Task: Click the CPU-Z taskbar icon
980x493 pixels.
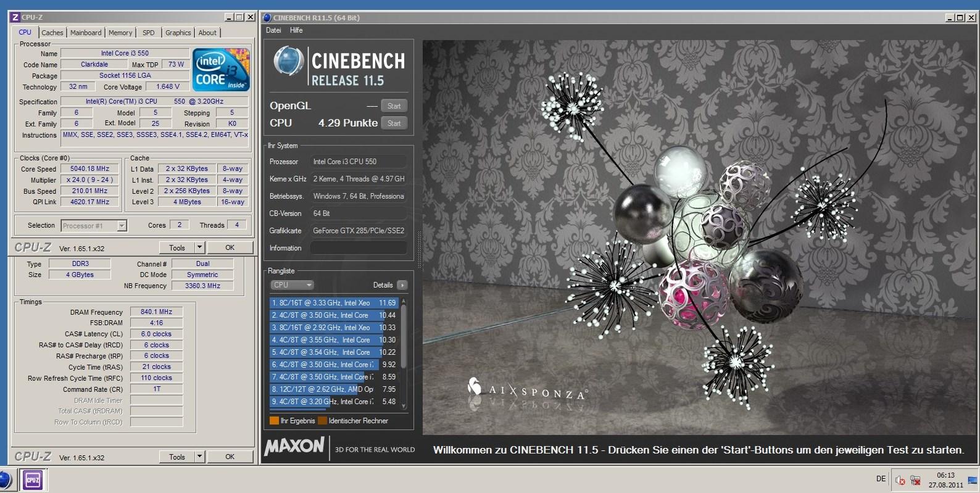Action: click(x=32, y=480)
